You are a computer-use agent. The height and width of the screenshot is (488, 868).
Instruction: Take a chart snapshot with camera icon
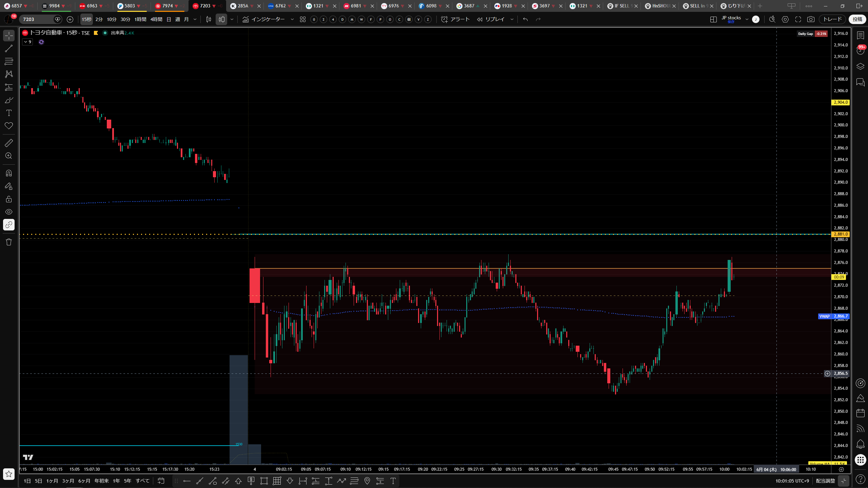point(811,19)
